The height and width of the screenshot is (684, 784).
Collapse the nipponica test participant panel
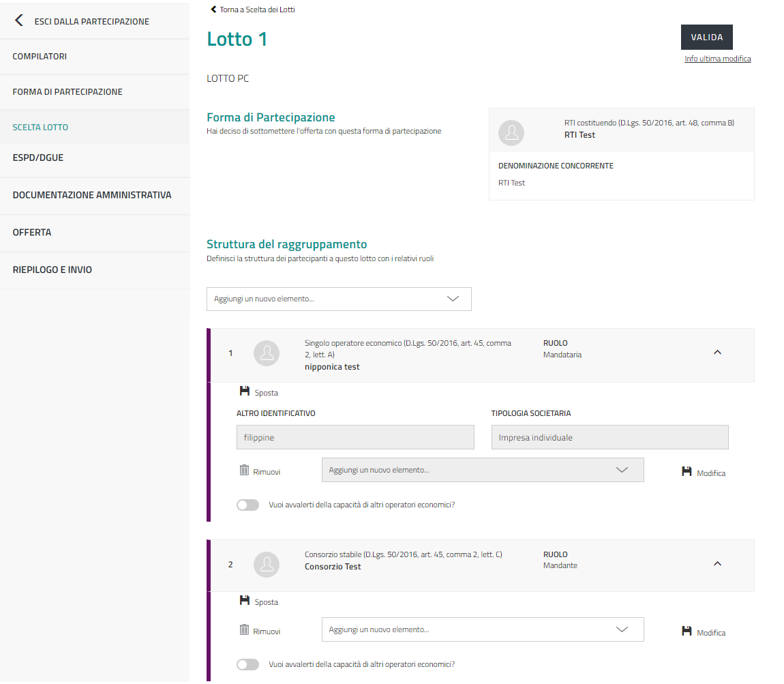click(717, 353)
